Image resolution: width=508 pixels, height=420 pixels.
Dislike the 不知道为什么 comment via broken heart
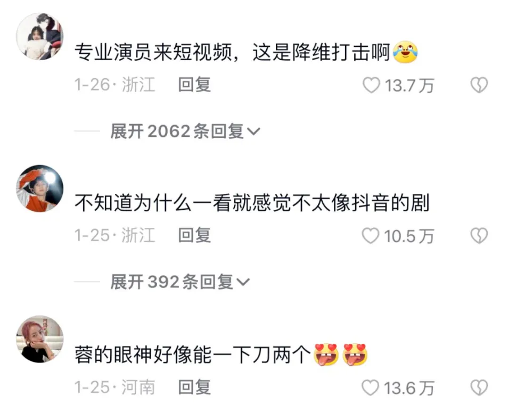coord(479,235)
